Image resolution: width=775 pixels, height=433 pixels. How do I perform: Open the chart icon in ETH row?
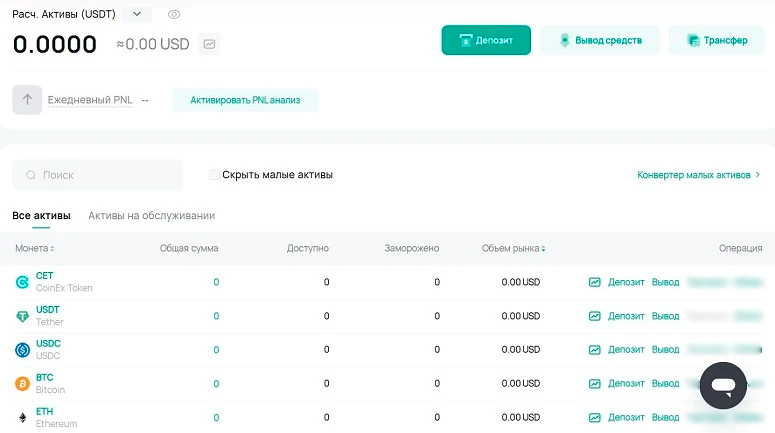(x=595, y=418)
